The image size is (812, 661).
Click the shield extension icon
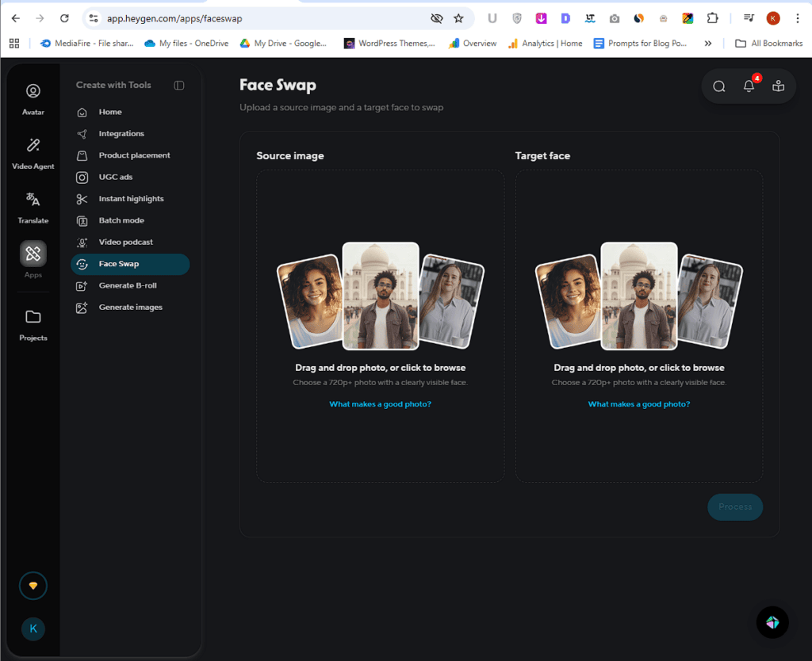click(x=517, y=19)
